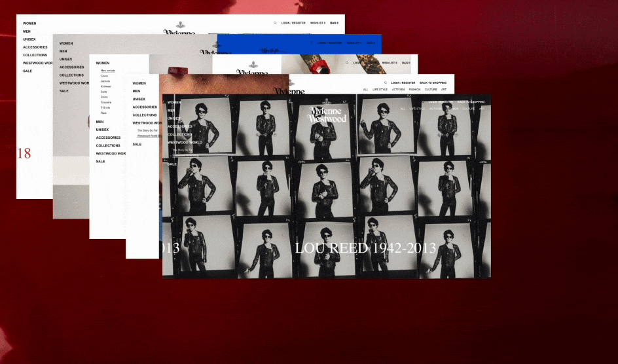618x364 pixels.
Task: Open Knitwear under WOMEN
Action: (106, 86)
